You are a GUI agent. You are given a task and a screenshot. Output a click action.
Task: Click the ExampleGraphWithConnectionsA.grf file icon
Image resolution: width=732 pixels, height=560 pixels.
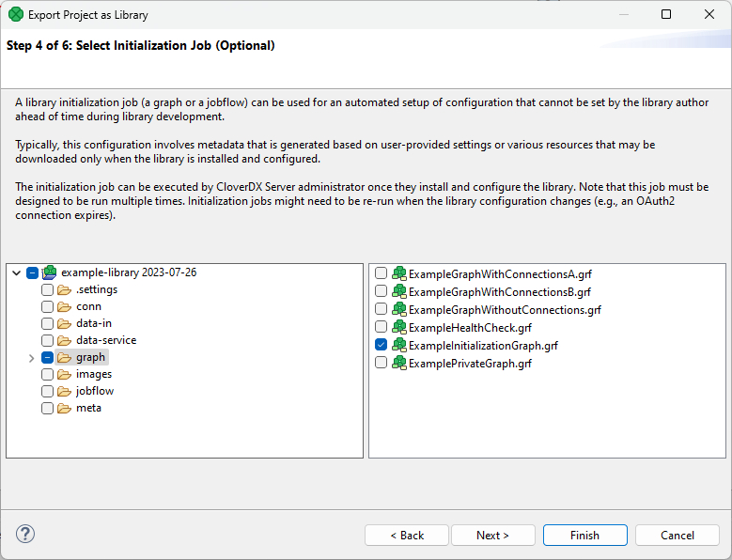point(398,273)
